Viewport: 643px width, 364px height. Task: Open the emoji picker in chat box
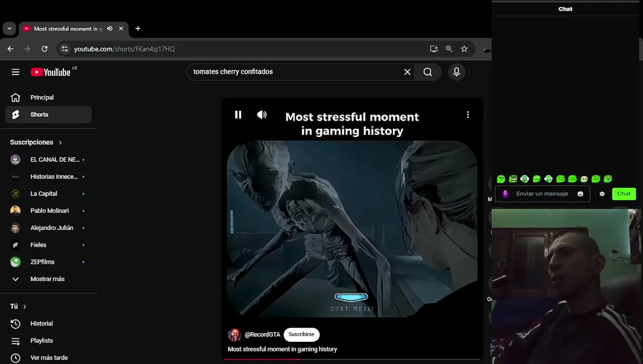pos(580,194)
